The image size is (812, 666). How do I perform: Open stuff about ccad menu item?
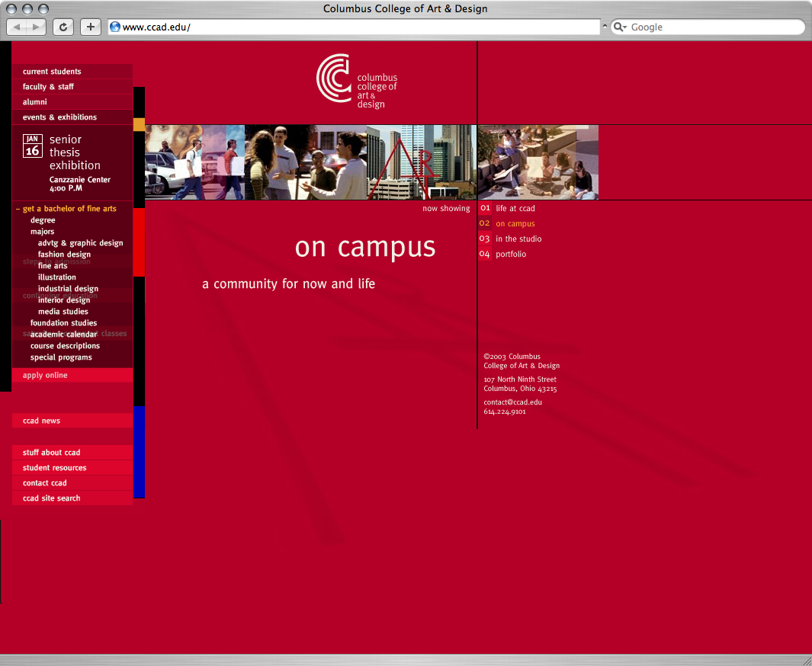tap(72, 453)
